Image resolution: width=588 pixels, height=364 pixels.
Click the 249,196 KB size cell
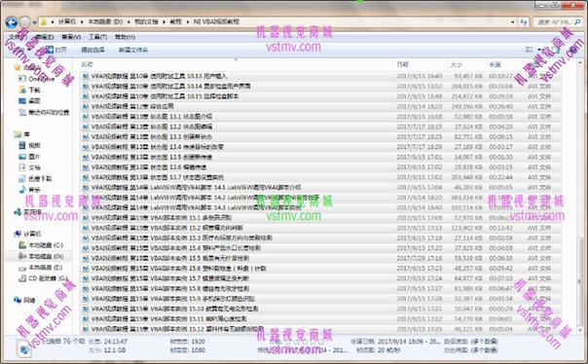pyautogui.click(x=467, y=106)
